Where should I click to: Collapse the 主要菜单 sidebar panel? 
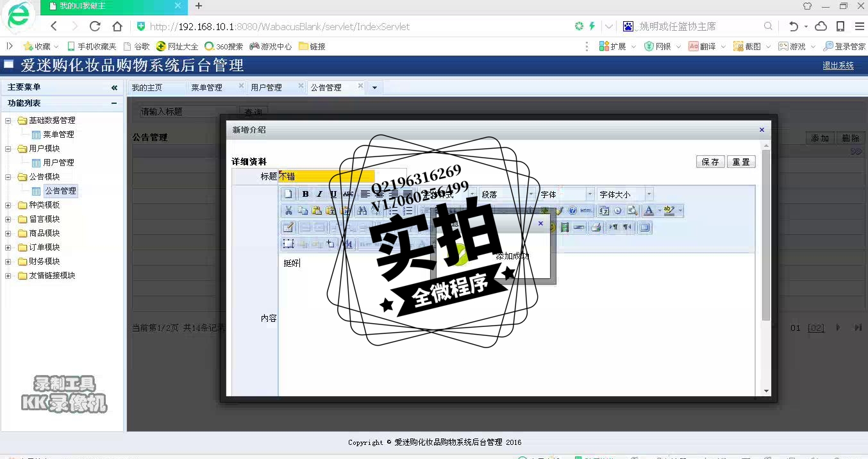coord(114,88)
